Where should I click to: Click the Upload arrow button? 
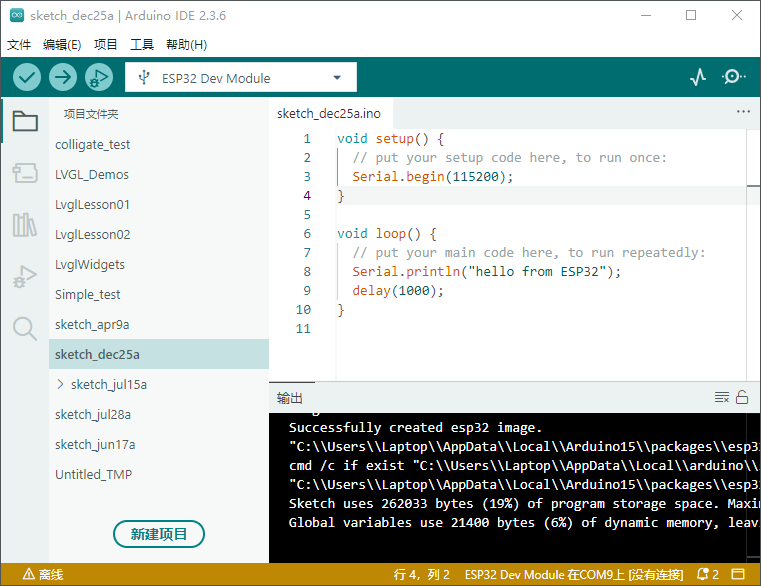click(63, 77)
